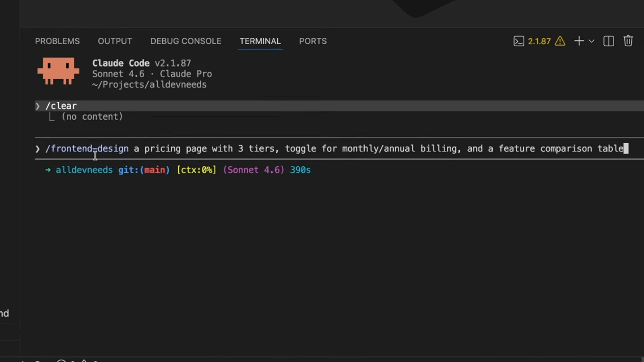Click the (Sonnet 4.6) status line label
This screenshot has height=362, width=644.
click(x=254, y=170)
